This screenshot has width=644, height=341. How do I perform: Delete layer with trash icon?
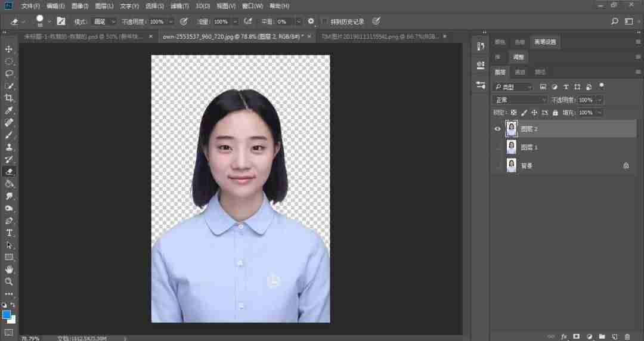pyautogui.click(x=627, y=336)
